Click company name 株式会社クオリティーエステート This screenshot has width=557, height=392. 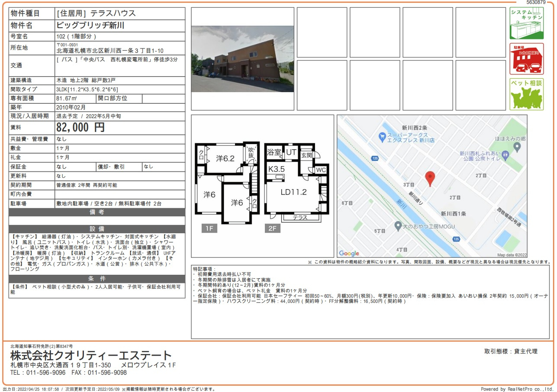pyautogui.click(x=91, y=356)
